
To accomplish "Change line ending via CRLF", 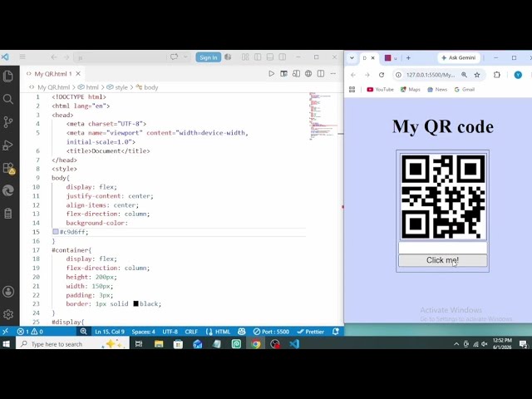I will (191, 332).
